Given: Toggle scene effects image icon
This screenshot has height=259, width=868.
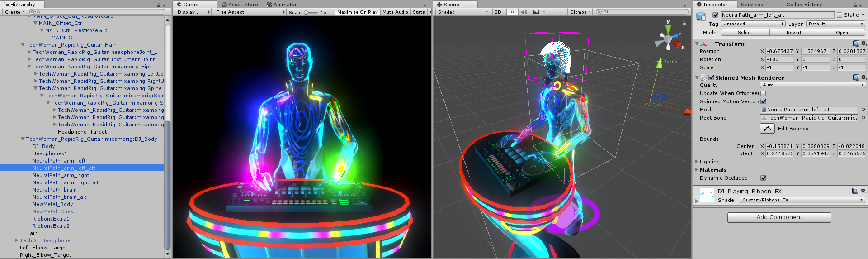Looking at the screenshot, I should pos(536,12).
